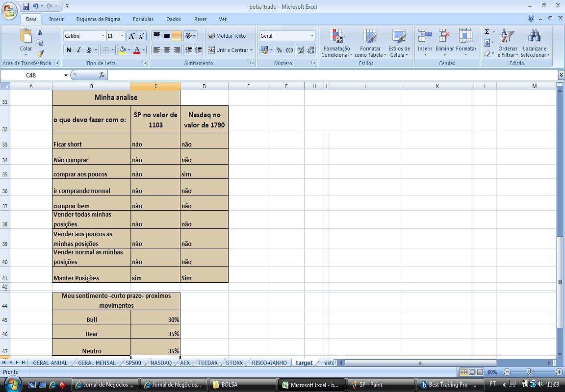The width and height of the screenshot is (565, 392).
Task: Open the Fórmulas ribbon tab
Action: [143, 19]
